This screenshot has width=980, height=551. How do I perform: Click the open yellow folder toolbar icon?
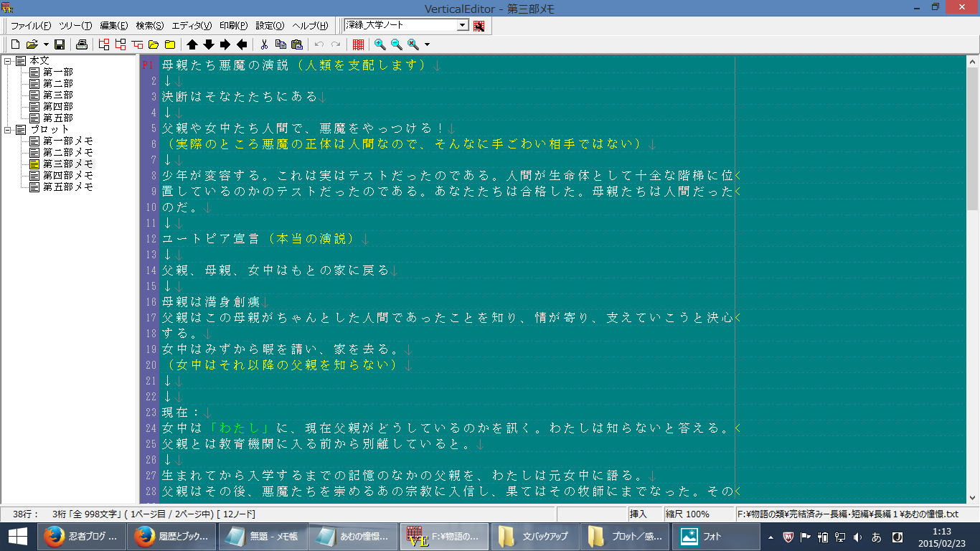click(x=153, y=44)
